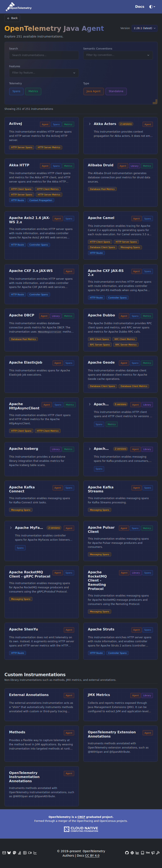Click HTTP Route tag on Apache ShenYu

pos(18,653)
